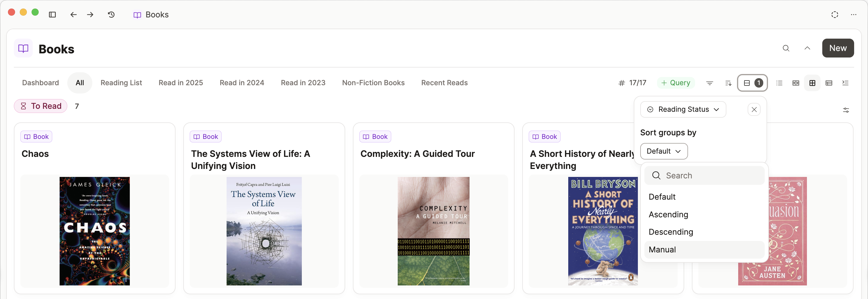Click the search magnifier beside New
This screenshot has width=868, height=299.
click(x=786, y=48)
